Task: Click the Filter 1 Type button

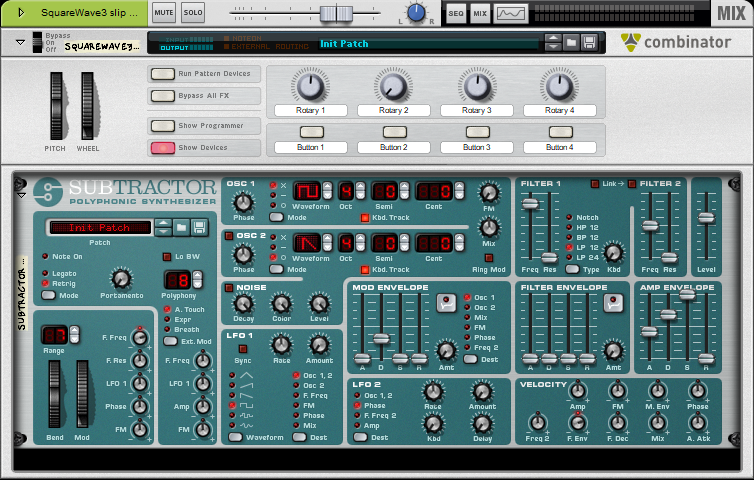Action: tap(572, 269)
